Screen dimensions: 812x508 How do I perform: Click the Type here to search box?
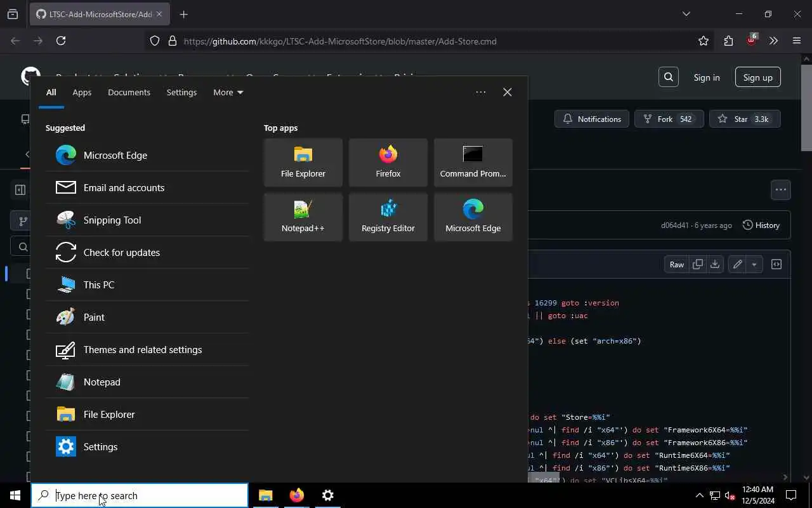pyautogui.click(x=140, y=495)
